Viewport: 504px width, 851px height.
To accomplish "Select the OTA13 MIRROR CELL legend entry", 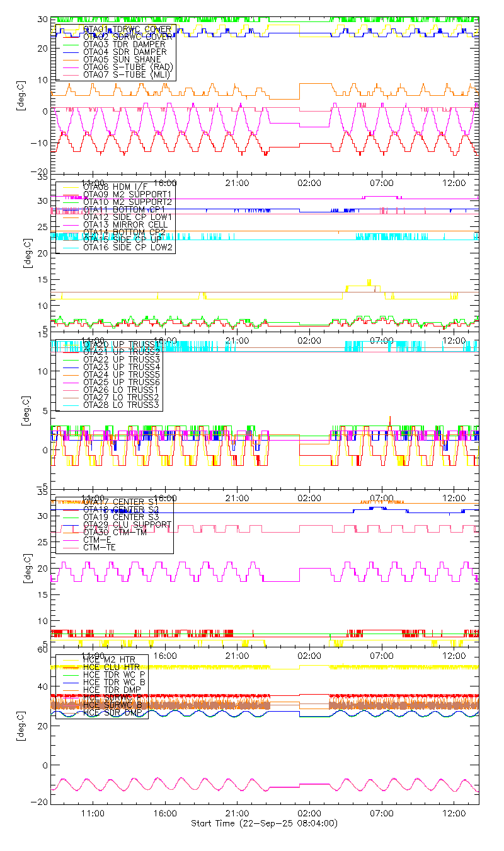I will 123,224.
